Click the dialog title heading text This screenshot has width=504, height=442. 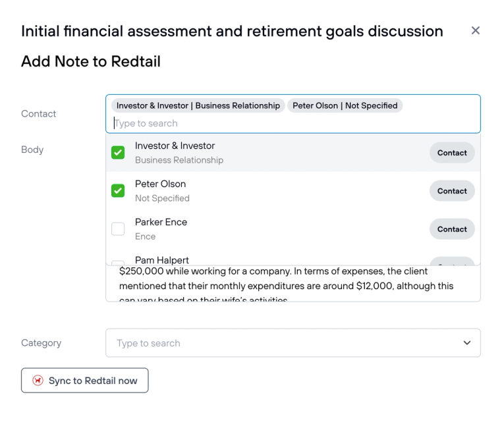click(x=232, y=31)
